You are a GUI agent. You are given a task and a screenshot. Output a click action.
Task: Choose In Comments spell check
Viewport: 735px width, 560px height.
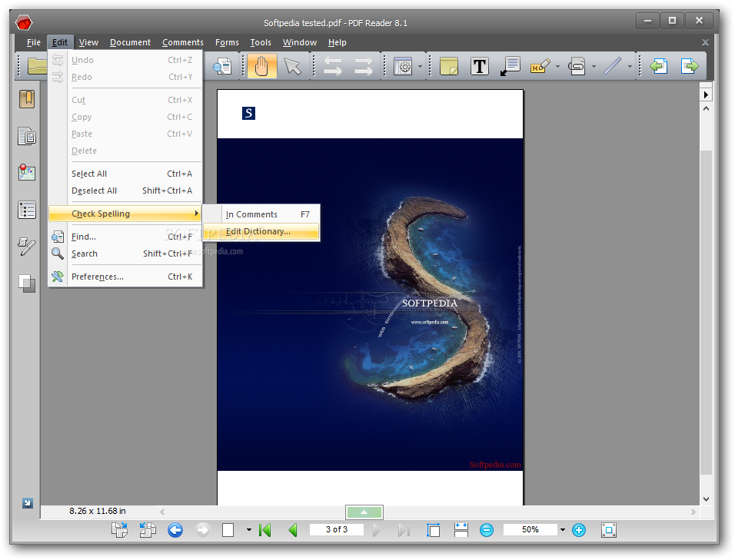pos(261,214)
